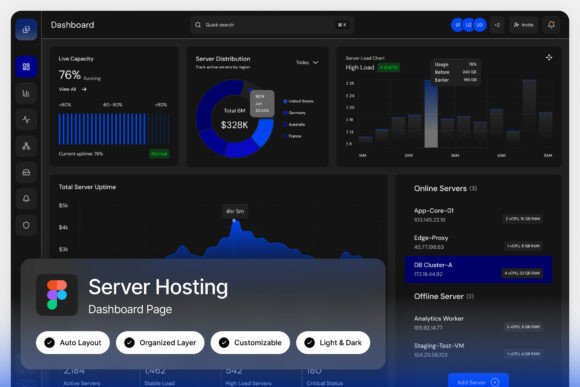This screenshot has height=387, width=580.
Task: Click the app logo icon in sidebar
Action: pyautogui.click(x=26, y=29)
